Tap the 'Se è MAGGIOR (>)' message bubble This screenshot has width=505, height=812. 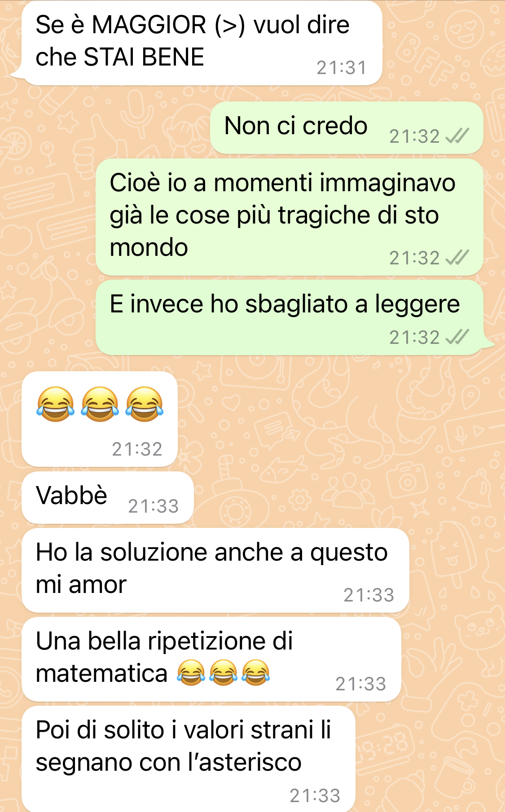202,43
